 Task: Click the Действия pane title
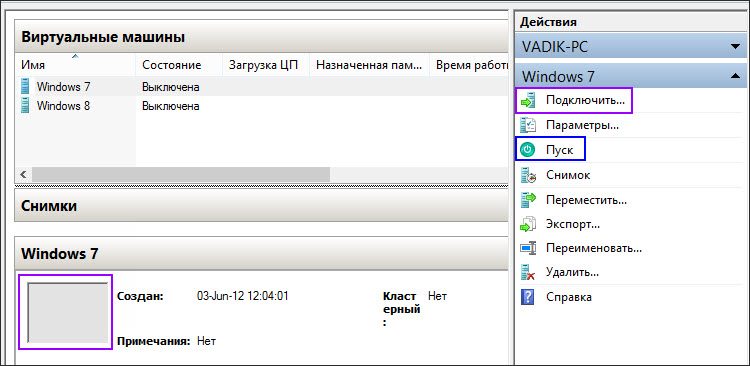tap(548, 22)
